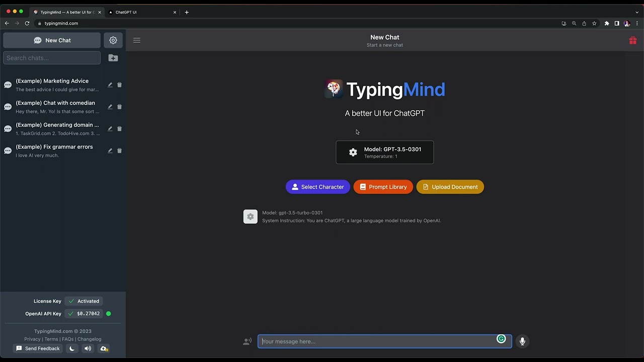Install app icon in address bar

(x=564, y=23)
